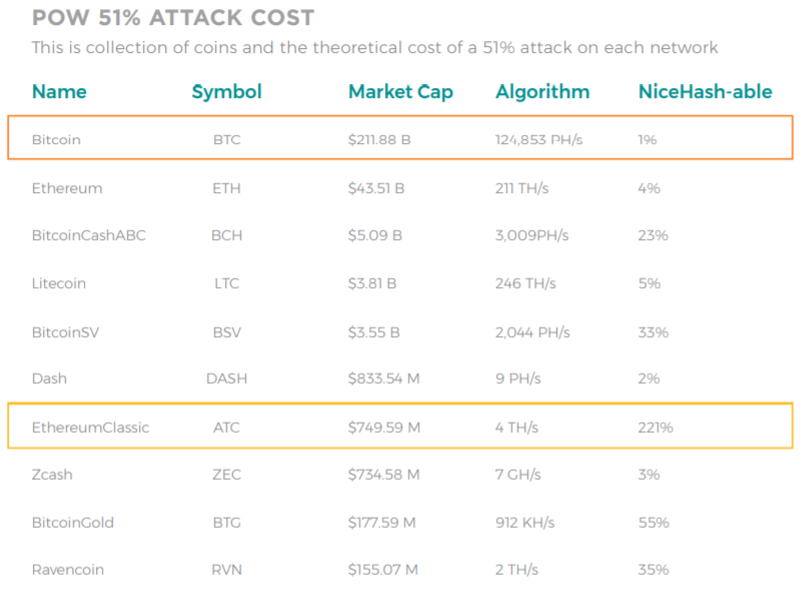This screenshot has width=809, height=607.
Task: Click the BitcoinSV name
Action: pyautogui.click(x=66, y=332)
